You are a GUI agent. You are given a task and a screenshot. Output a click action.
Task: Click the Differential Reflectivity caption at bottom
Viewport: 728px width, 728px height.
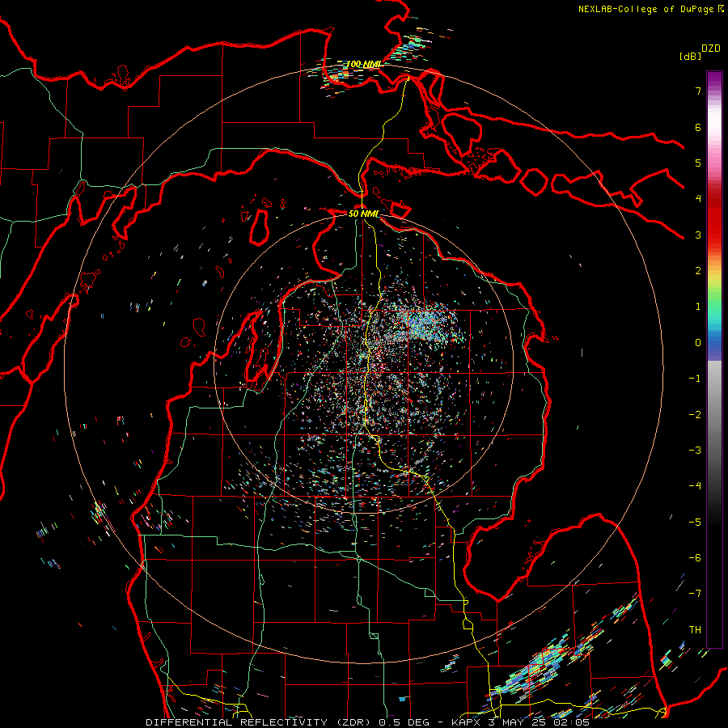point(367,722)
